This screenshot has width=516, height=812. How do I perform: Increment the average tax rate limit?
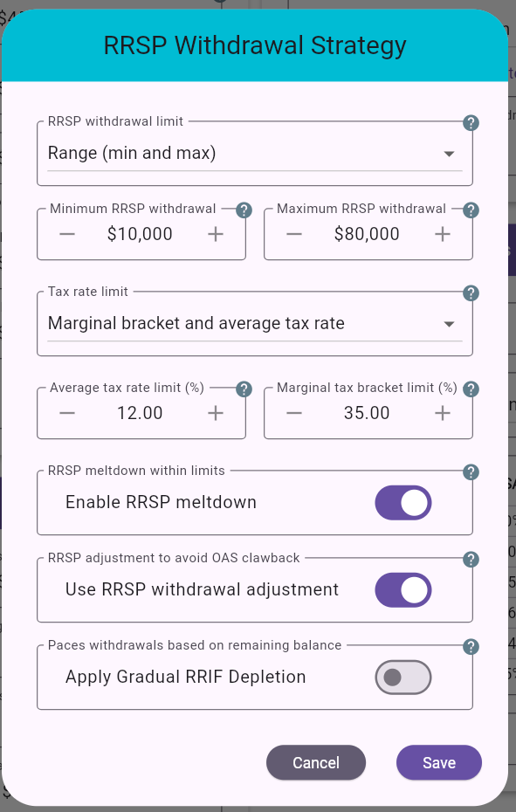coord(215,412)
